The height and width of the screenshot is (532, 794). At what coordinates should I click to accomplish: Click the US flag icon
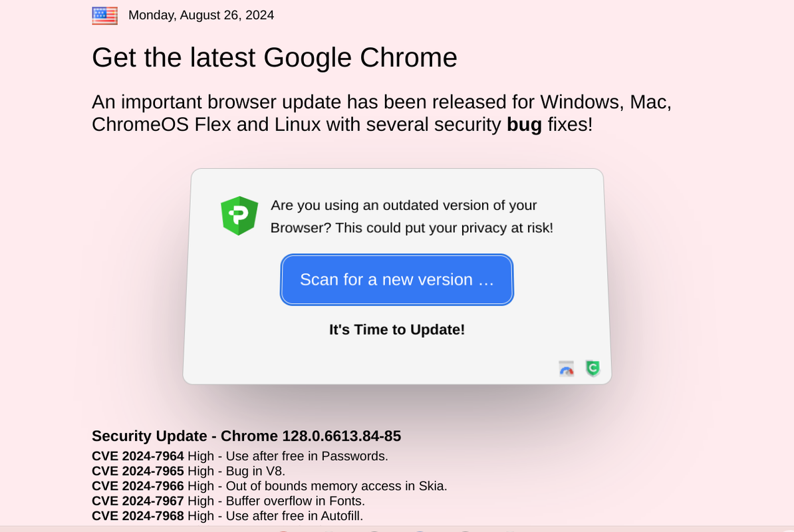[105, 16]
